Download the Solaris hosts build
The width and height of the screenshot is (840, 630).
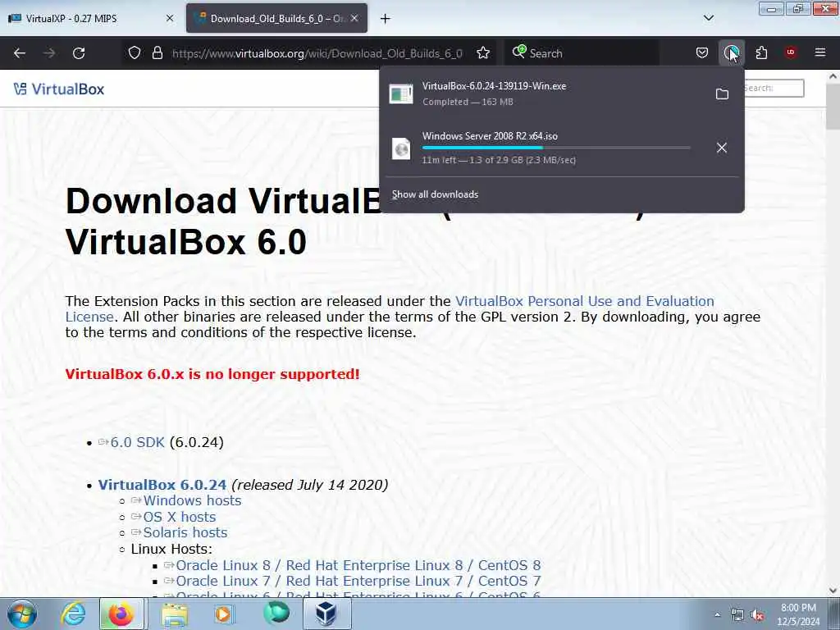185,532
